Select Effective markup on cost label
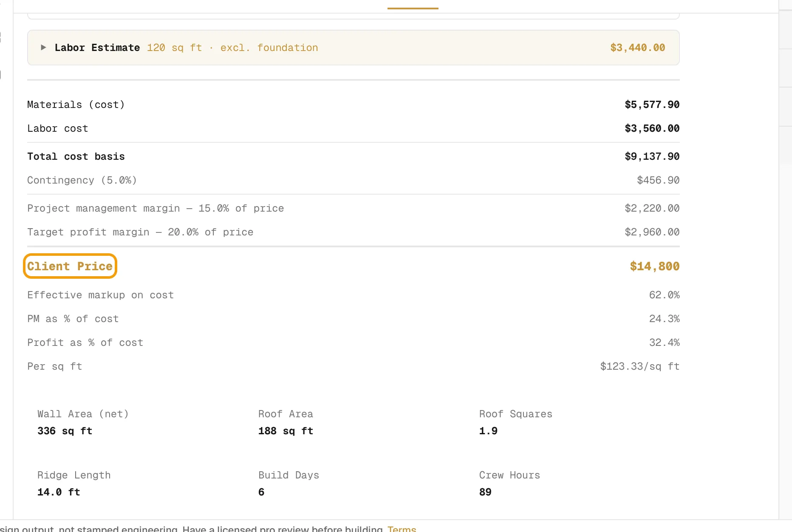This screenshot has height=532, width=792. tap(101, 295)
